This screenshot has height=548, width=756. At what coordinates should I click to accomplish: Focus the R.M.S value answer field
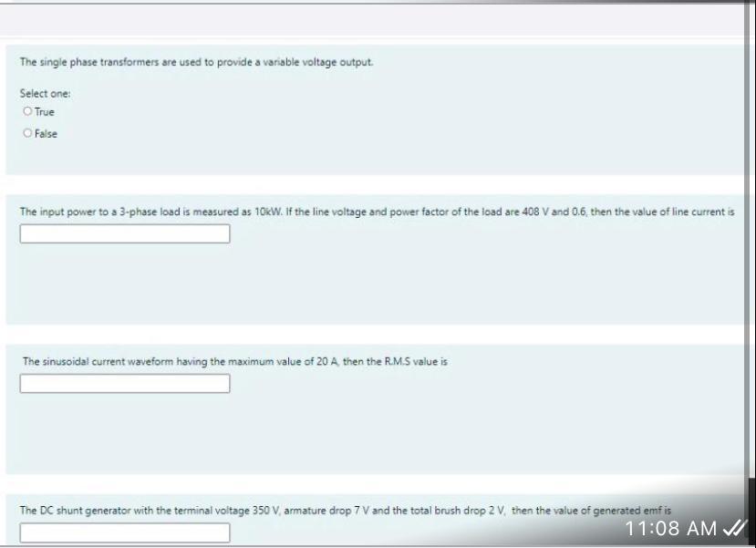point(125,384)
